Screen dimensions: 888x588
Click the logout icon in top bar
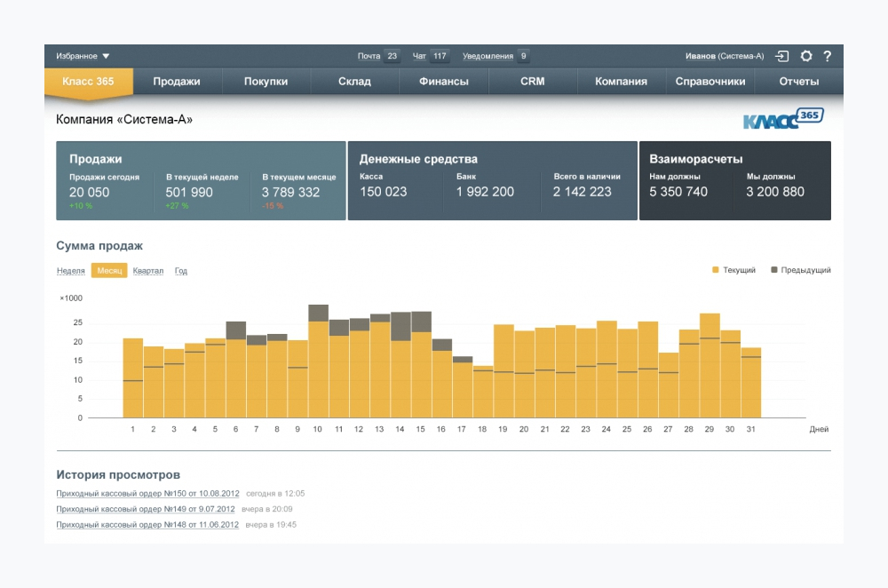[x=781, y=56]
